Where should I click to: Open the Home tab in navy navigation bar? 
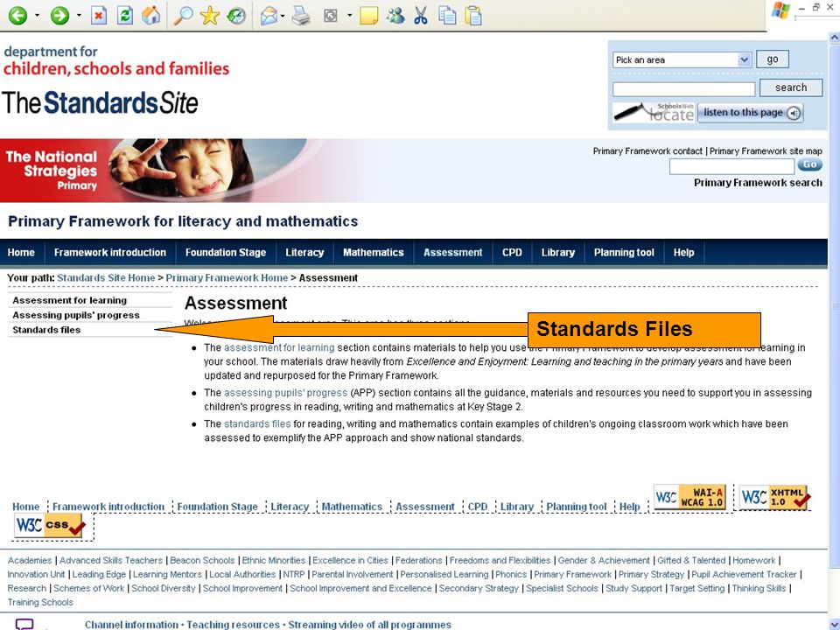coord(21,252)
